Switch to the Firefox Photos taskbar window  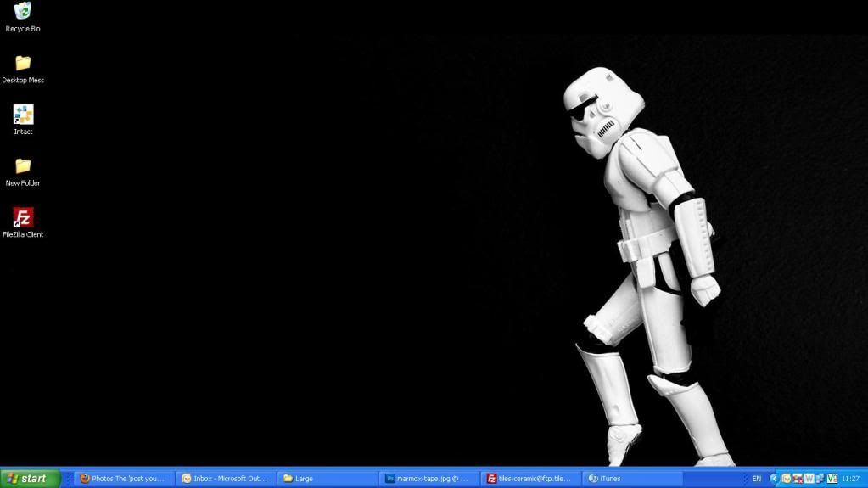coord(123,479)
